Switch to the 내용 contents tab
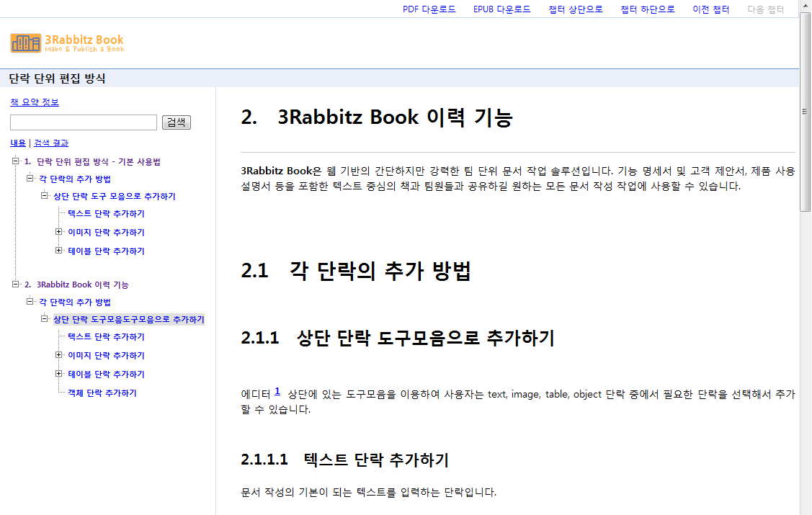This screenshot has height=515, width=812. (18, 143)
